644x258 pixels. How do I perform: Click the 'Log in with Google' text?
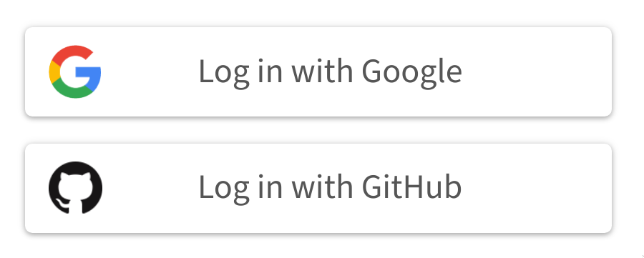pos(330,74)
